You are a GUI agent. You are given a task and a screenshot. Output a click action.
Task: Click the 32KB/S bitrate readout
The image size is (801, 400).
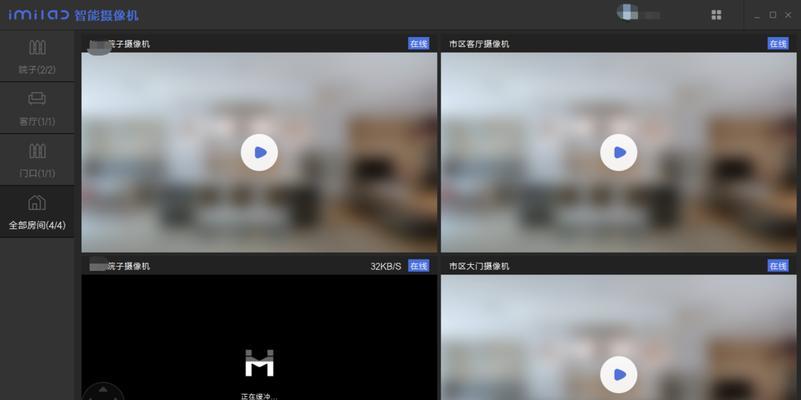coord(386,267)
